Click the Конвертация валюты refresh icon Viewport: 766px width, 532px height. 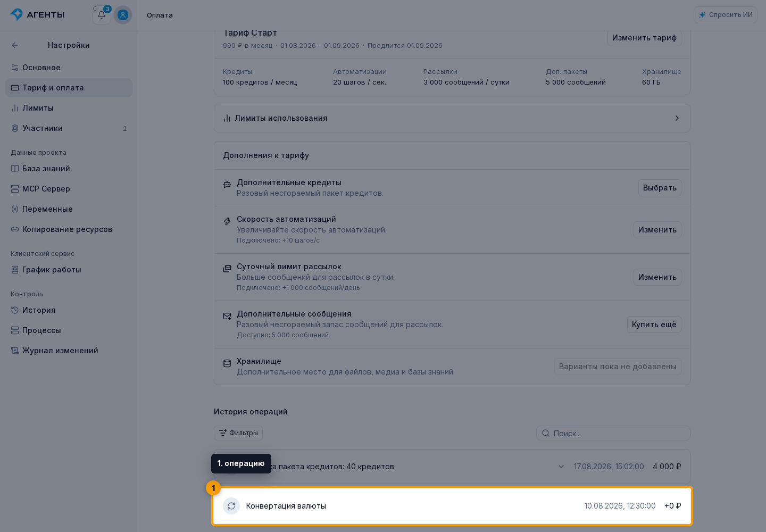pyautogui.click(x=231, y=506)
